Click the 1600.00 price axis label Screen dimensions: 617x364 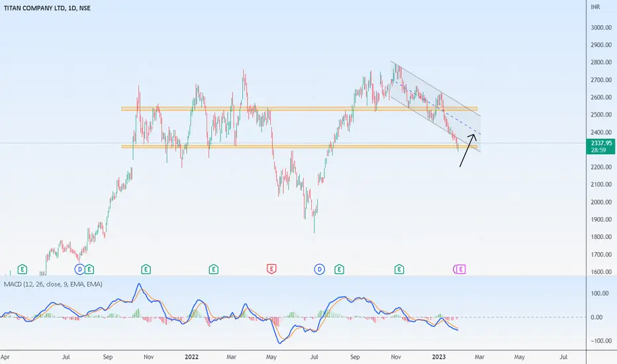click(x=601, y=271)
